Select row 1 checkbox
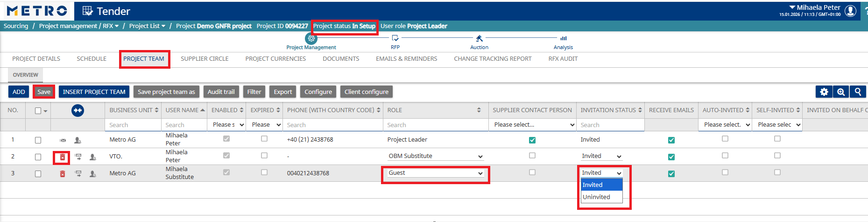Viewport: 868px width, 222px height. pos(38,140)
